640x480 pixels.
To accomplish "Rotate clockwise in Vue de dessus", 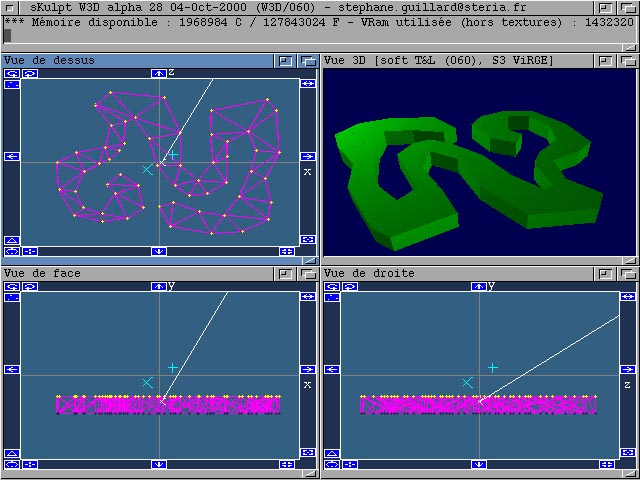I will [30, 73].
